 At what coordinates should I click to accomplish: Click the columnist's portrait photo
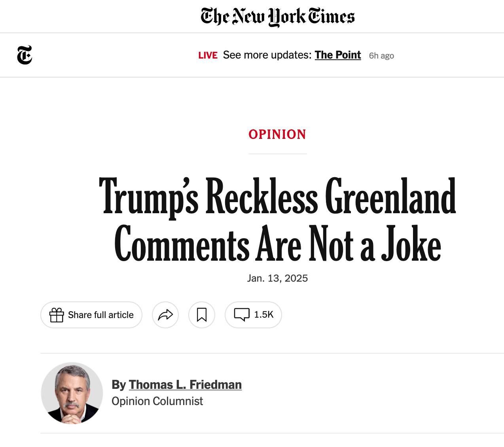pyautogui.click(x=72, y=393)
